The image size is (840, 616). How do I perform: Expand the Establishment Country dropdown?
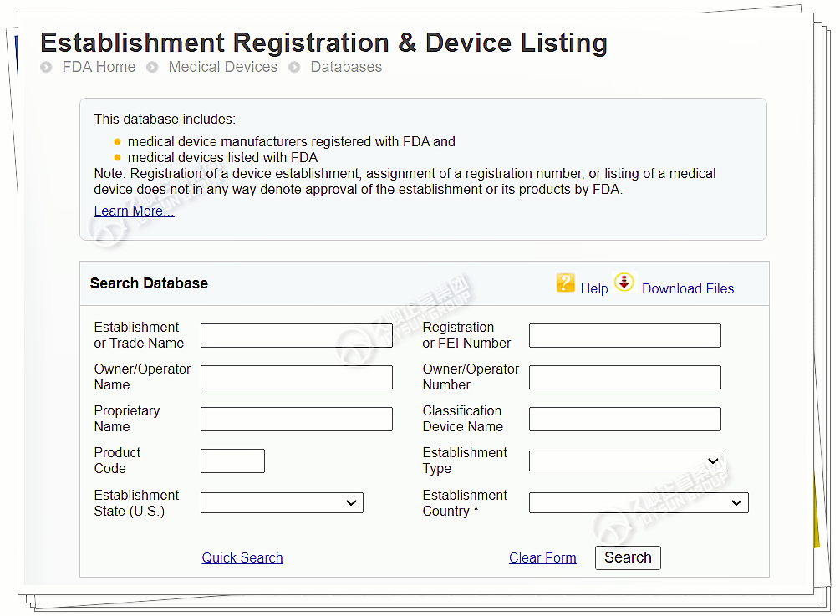(x=639, y=502)
